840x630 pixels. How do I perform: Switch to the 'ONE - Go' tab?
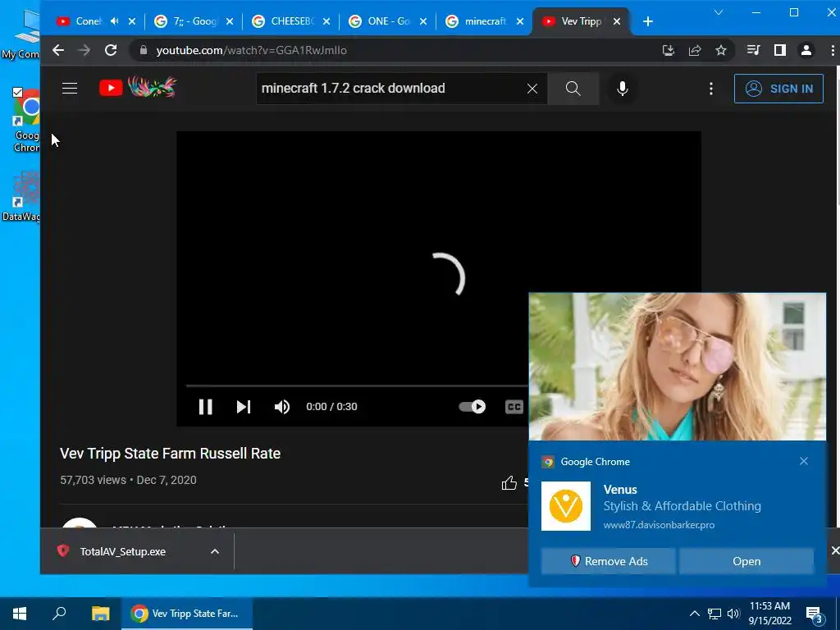[x=387, y=21]
